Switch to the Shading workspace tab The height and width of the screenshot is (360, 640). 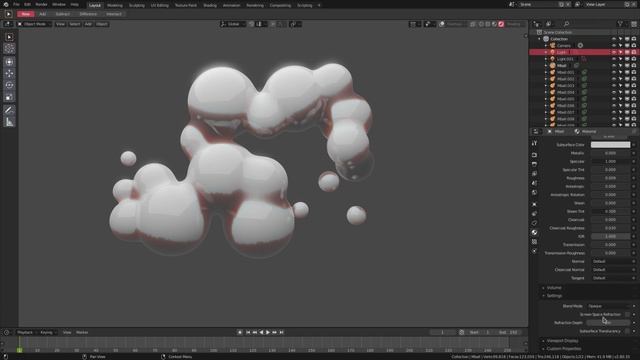210,5
